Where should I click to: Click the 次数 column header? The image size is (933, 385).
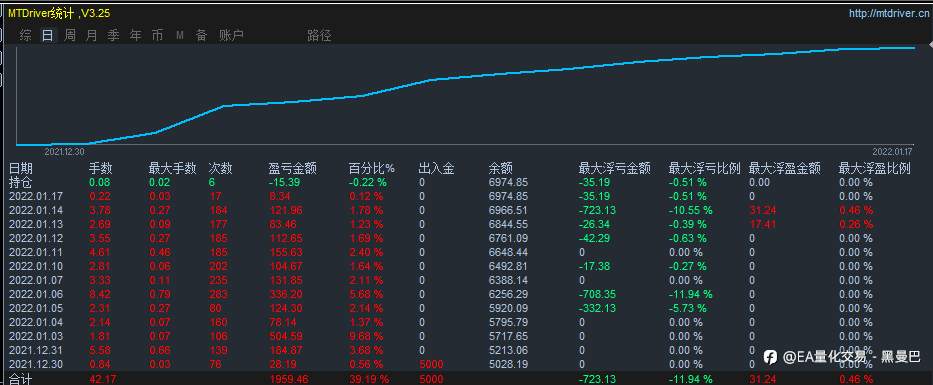click(x=220, y=168)
